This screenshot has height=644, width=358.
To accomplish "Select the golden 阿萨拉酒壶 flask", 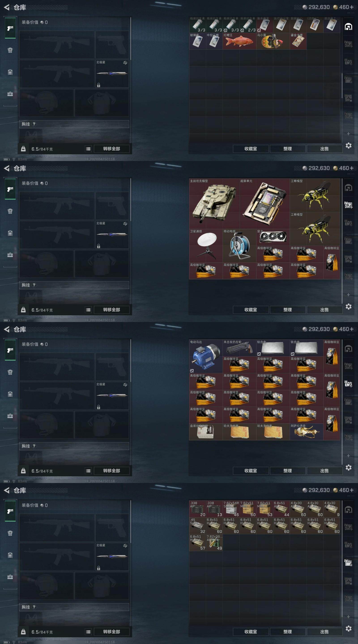I will click(x=307, y=432).
